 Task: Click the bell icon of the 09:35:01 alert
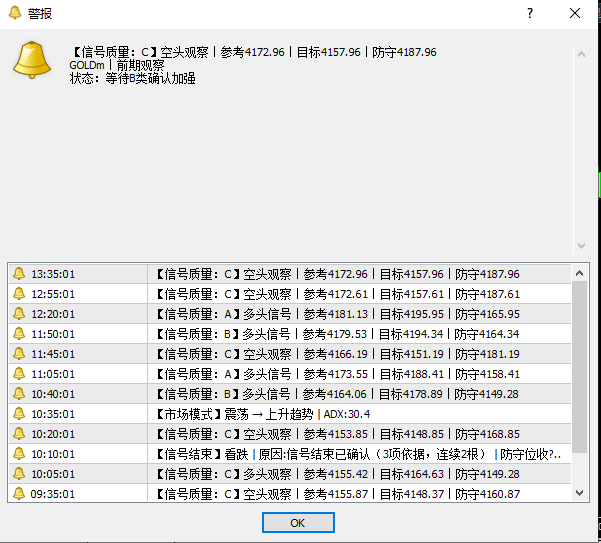[19, 493]
